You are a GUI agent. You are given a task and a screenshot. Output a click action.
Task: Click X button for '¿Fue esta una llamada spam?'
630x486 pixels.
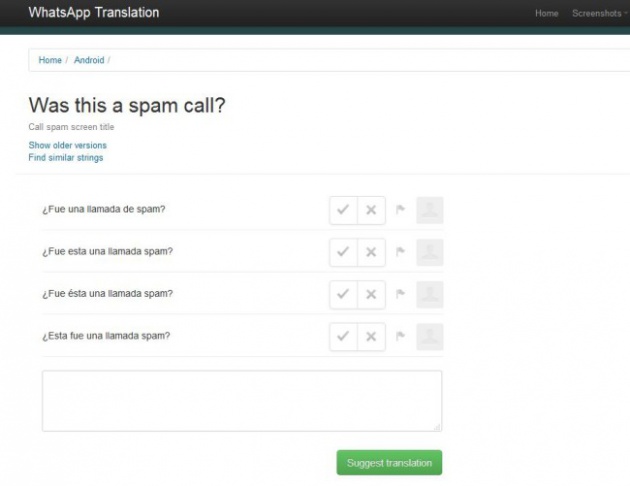click(x=371, y=252)
